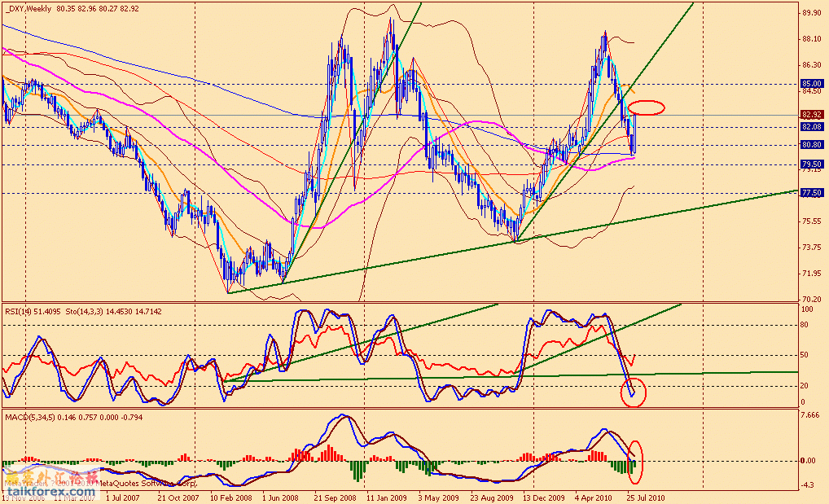Viewport: 829px width, 504px height.
Task: Click the 50 RSI scale value
Action: pyautogui.click(x=805, y=355)
